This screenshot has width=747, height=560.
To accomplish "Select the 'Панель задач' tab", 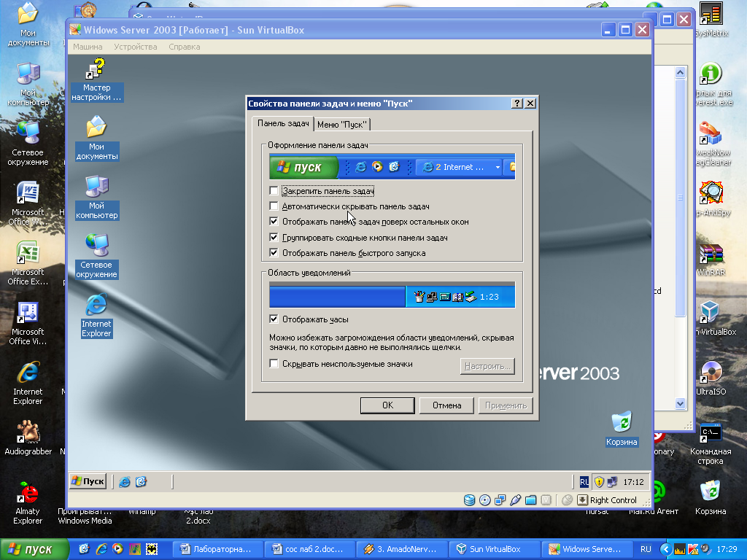I will click(x=283, y=123).
